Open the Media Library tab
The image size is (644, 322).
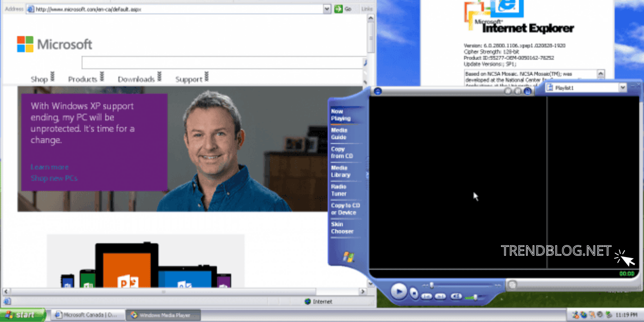point(340,172)
